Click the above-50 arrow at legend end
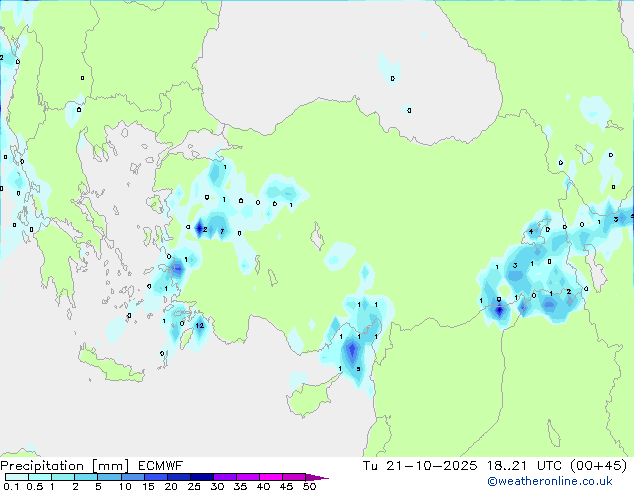 pos(317,477)
